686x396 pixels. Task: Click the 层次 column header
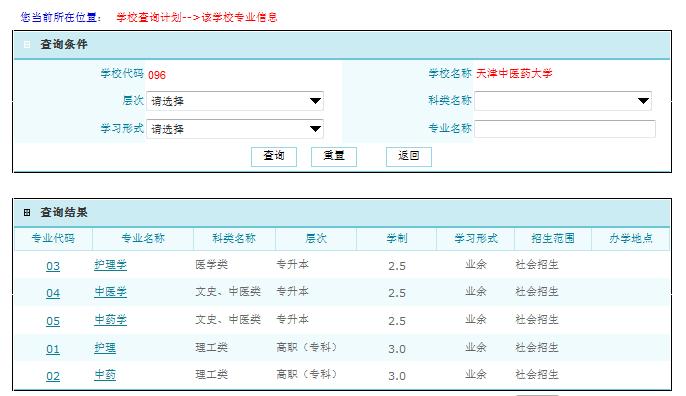[316, 238]
